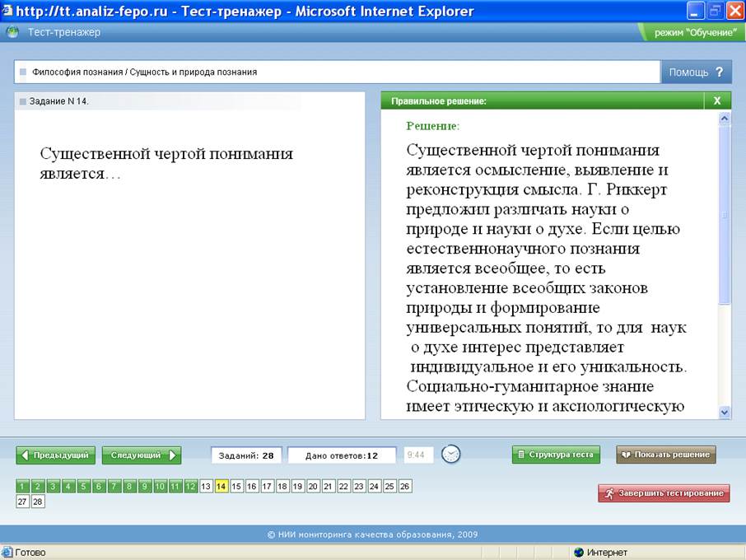Click the clock timer icon
This screenshot has width=746, height=560.
tap(450, 454)
